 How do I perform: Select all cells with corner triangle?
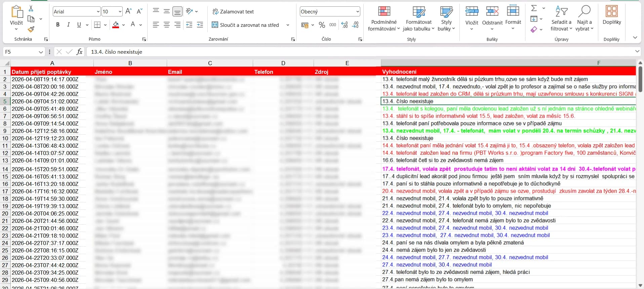pos(6,63)
